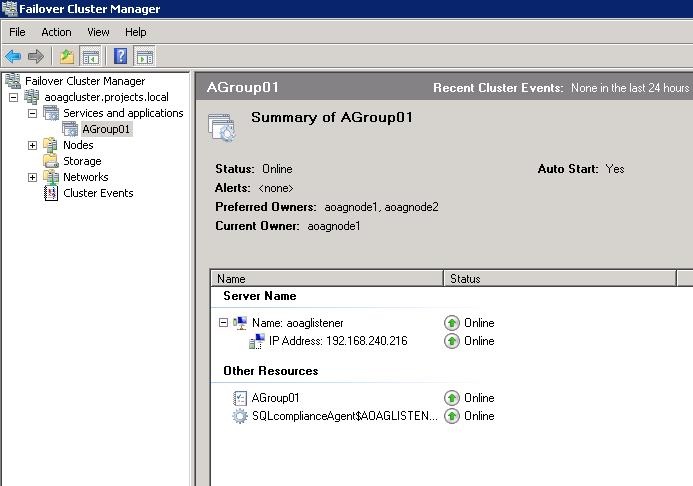The height and width of the screenshot is (486, 693).
Task: Sort by the Name column header
Action: click(x=327, y=279)
